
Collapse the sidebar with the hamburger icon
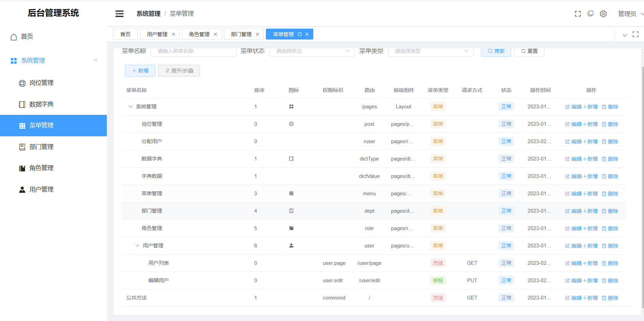click(119, 14)
